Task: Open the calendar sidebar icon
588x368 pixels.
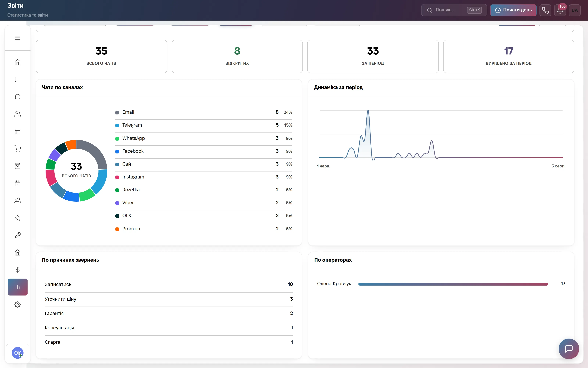Action: pyautogui.click(x=17, y=183)
